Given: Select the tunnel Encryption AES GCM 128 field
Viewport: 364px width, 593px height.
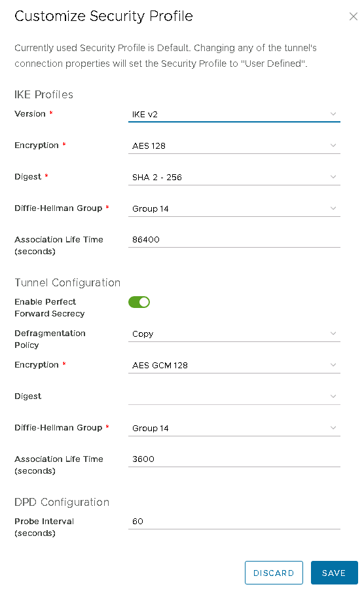Looking at the screenshot, I should 234,365.
